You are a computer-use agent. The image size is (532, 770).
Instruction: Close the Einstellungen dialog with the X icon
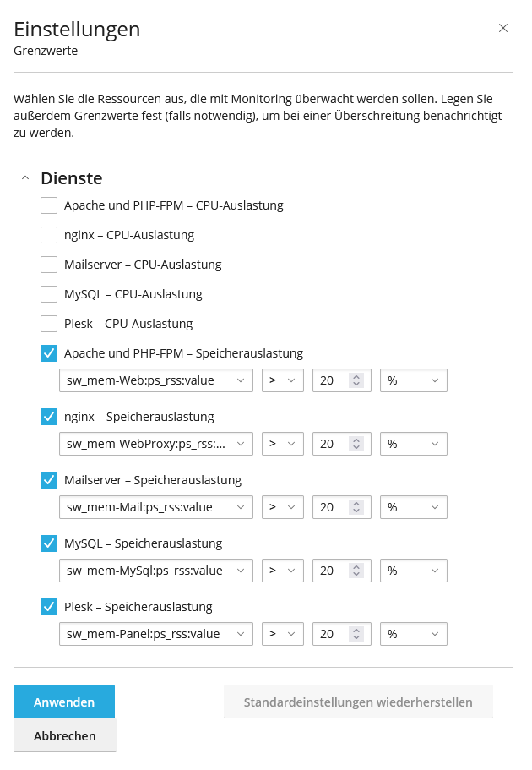tap(503, 28)
